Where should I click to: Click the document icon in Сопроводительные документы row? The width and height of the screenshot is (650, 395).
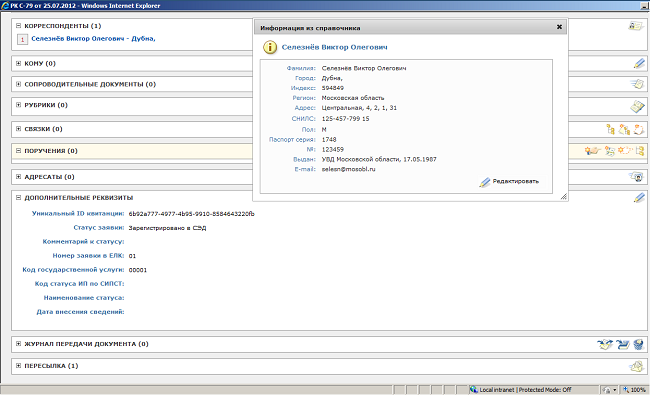pyautogui.click(x=637, y=84)
